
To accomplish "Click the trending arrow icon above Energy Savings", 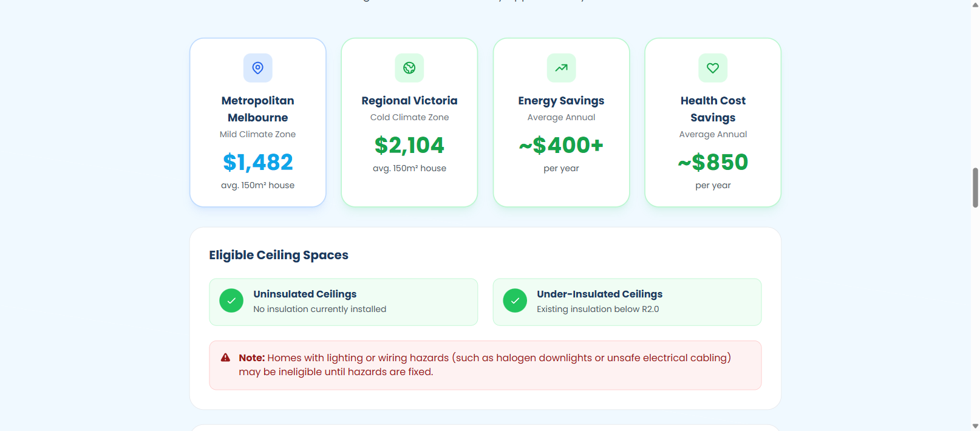I will (561, 68).
